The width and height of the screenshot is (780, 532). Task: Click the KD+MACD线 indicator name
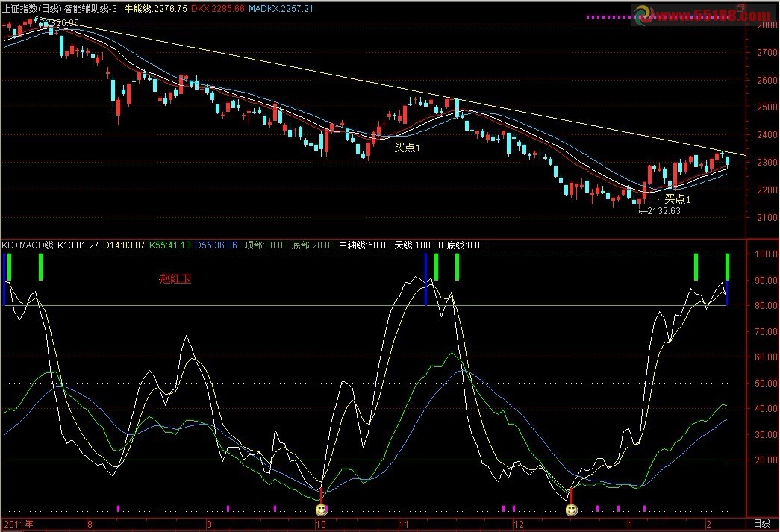(x=27, y=245)
